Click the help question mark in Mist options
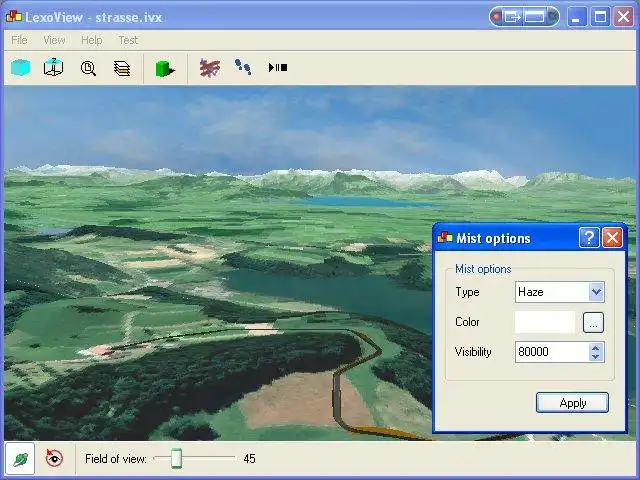 coord(589,238)
